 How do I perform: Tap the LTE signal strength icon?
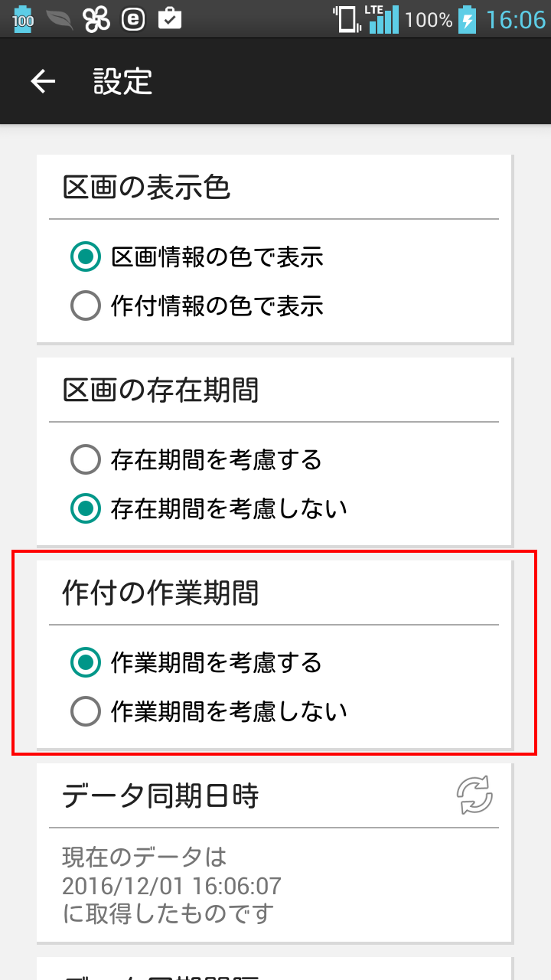point(382,19)
